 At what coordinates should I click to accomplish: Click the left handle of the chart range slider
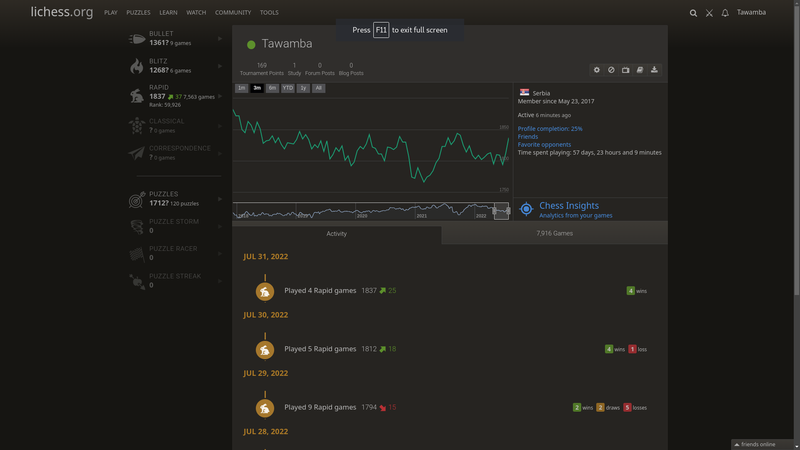point(494,211)
